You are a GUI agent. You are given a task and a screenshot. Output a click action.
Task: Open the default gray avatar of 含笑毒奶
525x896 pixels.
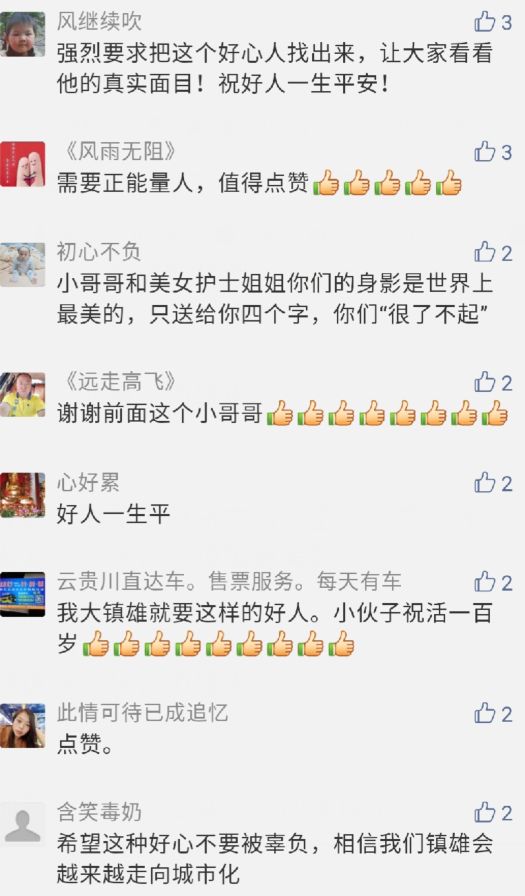pos(22,825)
